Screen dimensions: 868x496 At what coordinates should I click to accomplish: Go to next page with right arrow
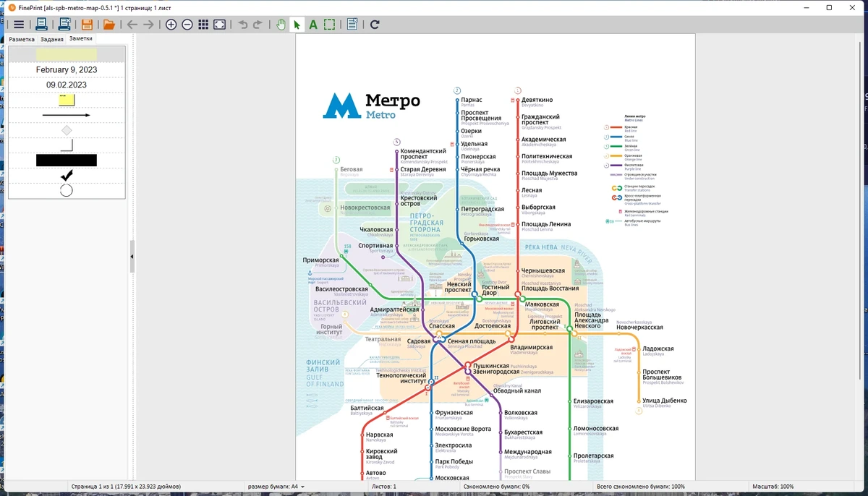pos(148,25)
